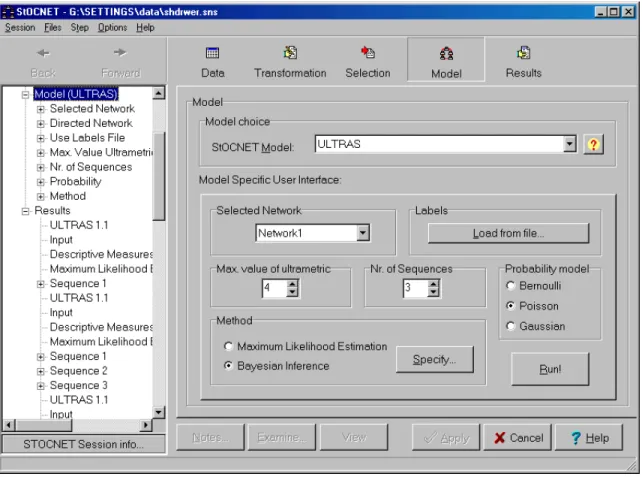Click the Max. value of ultrametric field
Screen dimensions: 642x477
coord(275,288)
